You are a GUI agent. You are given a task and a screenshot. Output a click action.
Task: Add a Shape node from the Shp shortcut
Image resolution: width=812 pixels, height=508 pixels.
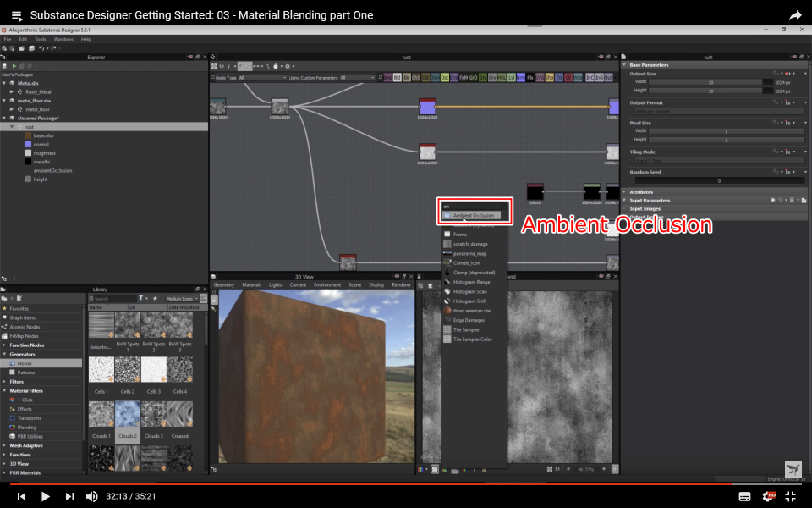point(550,77)
